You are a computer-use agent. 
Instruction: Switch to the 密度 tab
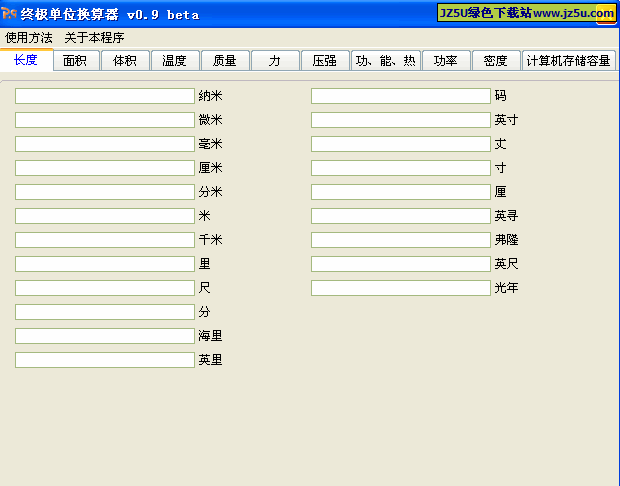496,61
